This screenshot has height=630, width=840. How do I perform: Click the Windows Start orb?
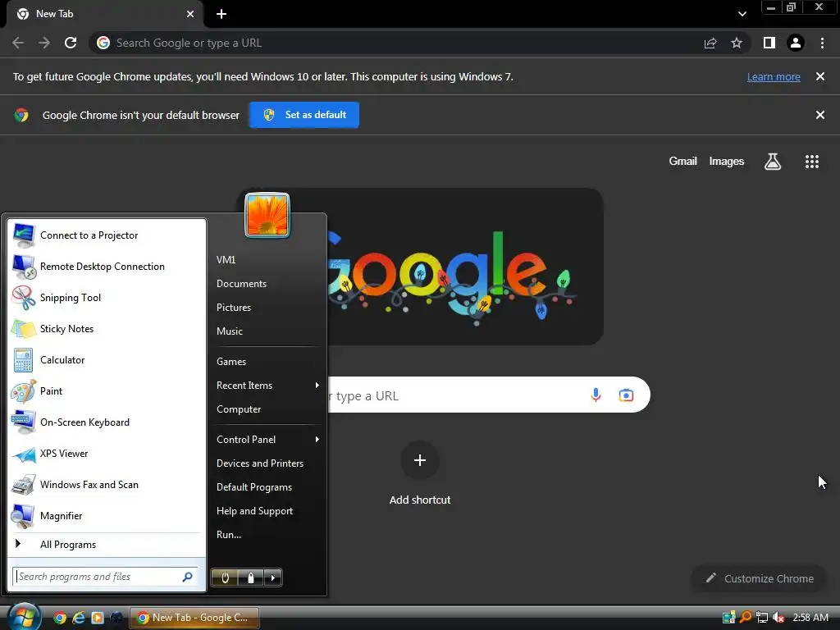pyautogui.click(x=23, y=617)
